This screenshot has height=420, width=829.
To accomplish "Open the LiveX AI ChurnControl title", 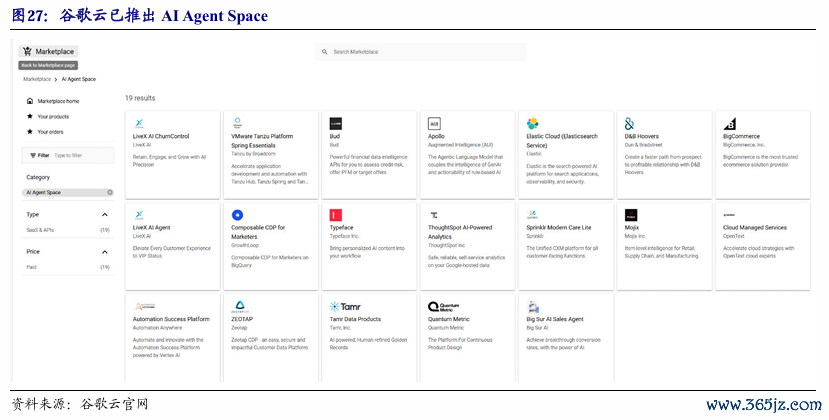I will point(161,136).
